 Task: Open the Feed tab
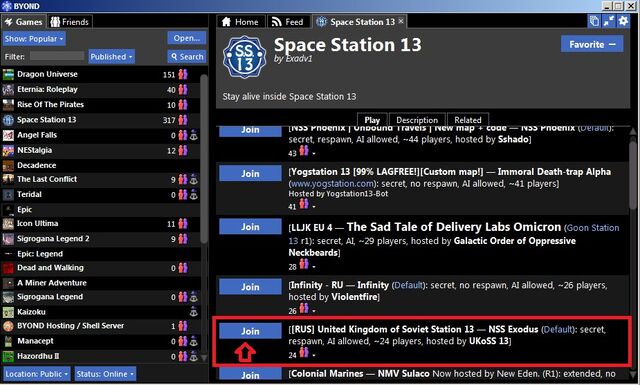tap(289, 22)
